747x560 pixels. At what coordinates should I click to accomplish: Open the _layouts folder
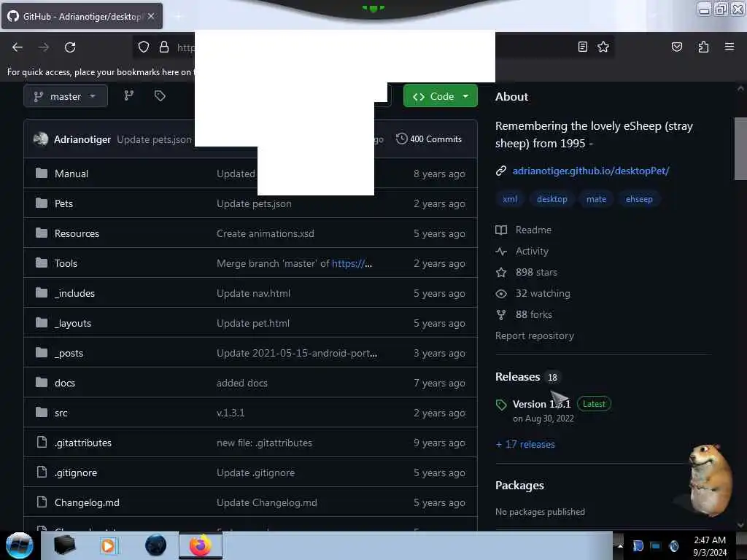(x=73, y=323)
